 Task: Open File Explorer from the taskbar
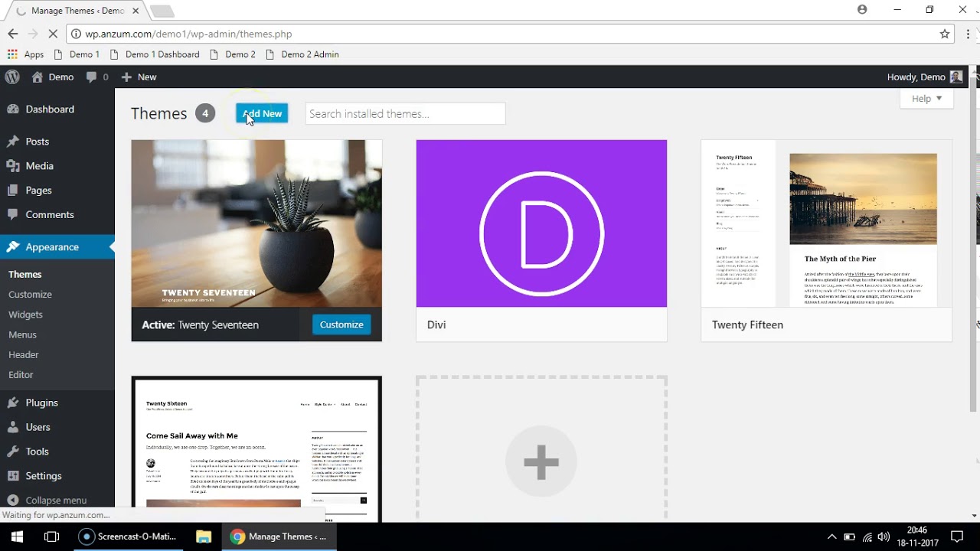pyautogui.click(x=204, y=536)
